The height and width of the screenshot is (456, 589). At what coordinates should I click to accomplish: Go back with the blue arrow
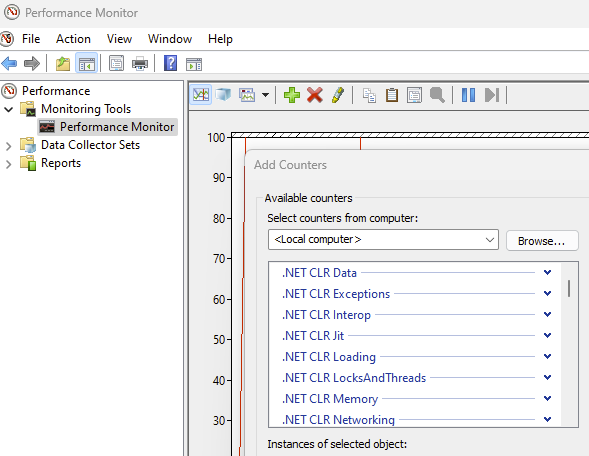(x=9, y=63)
